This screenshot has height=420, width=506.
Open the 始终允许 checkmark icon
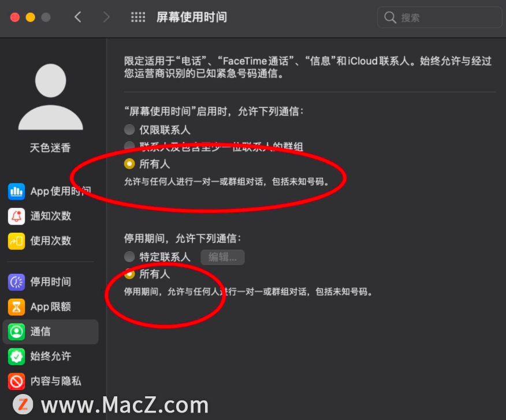pyautogui.click(x=16, y=356)
